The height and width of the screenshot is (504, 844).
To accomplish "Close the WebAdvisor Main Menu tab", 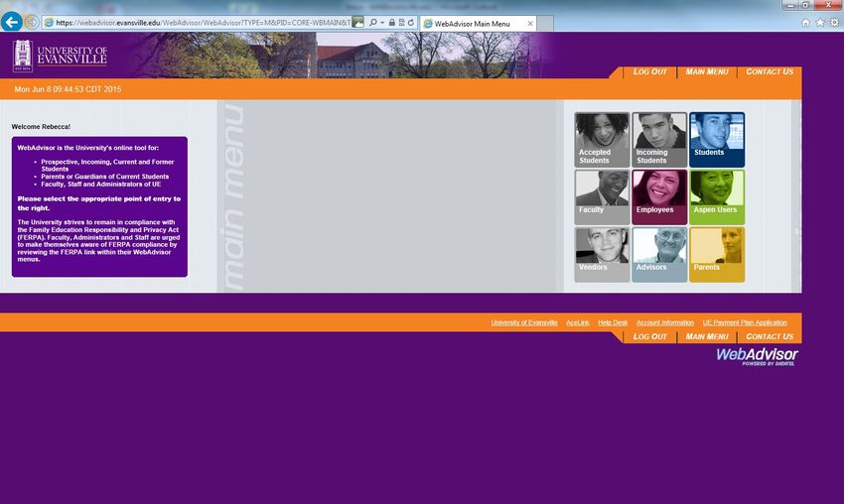I will click(530, 24).
